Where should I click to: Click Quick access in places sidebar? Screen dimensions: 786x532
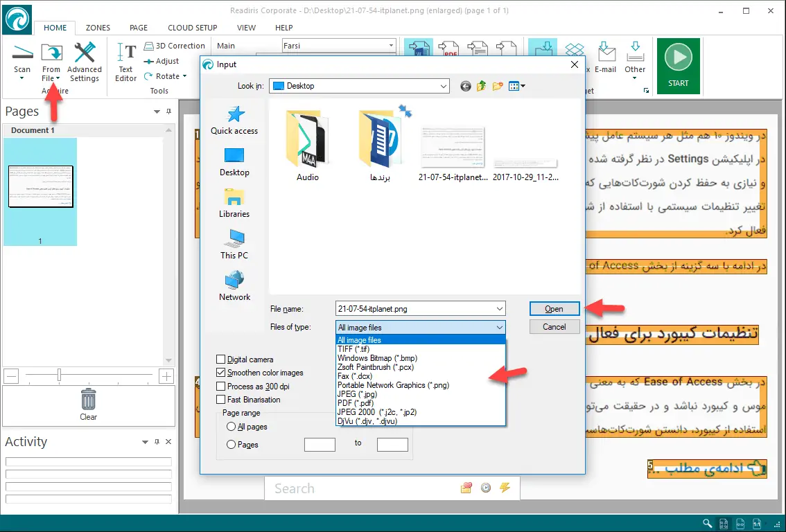coord(234,121)
